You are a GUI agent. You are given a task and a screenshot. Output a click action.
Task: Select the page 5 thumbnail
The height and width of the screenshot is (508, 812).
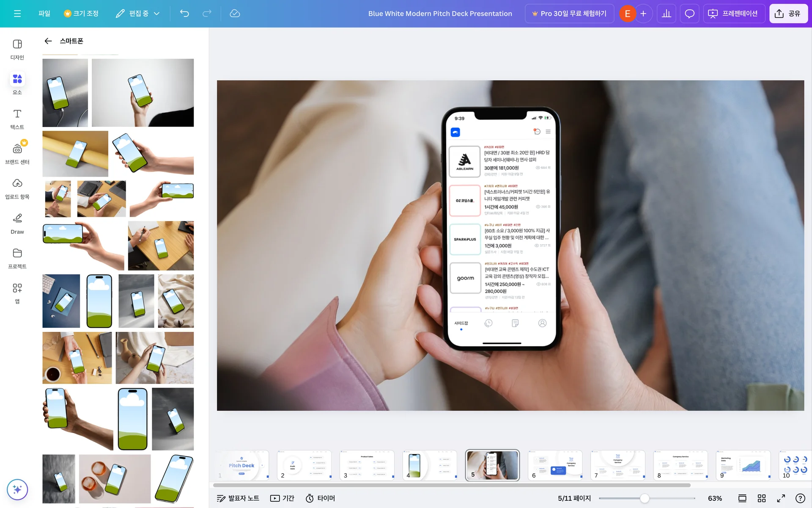pos(492,465)
